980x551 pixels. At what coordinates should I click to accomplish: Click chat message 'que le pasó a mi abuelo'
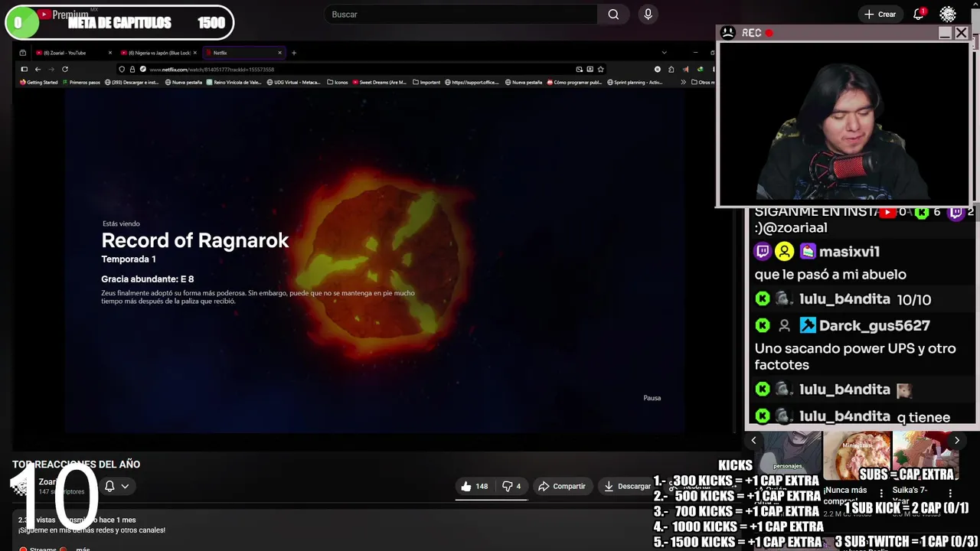831,275
